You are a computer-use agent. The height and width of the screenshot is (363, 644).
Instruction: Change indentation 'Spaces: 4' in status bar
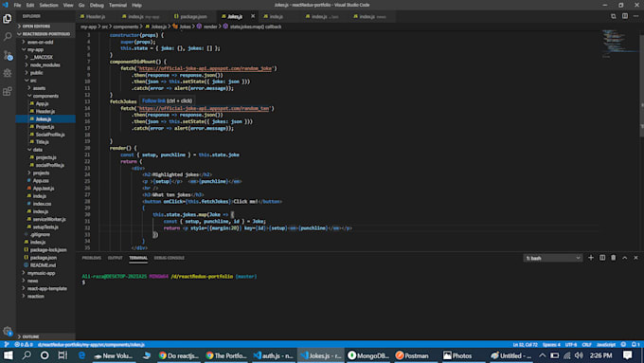coord(551,344)
